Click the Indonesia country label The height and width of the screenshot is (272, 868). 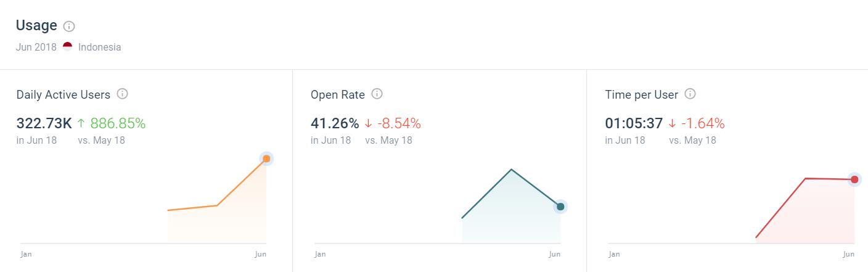[x=99, y=47]
